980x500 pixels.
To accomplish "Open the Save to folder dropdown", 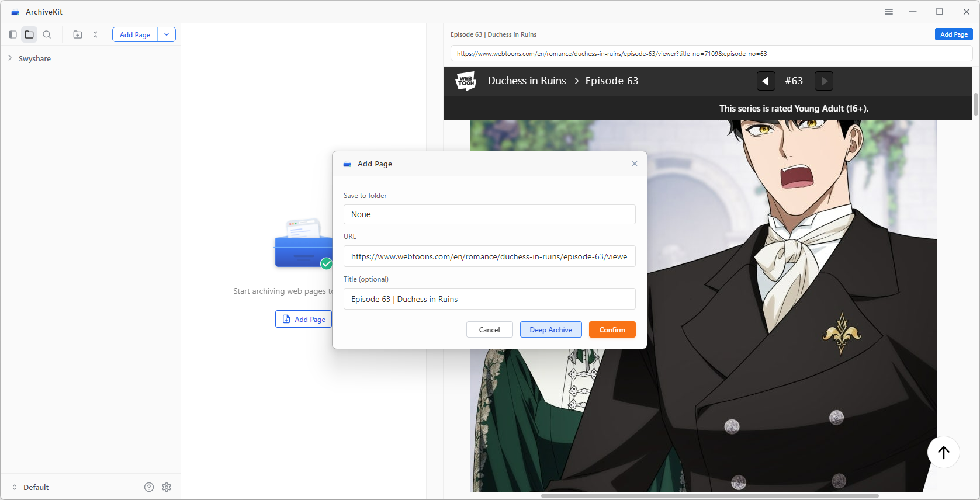I will point(490,214).
